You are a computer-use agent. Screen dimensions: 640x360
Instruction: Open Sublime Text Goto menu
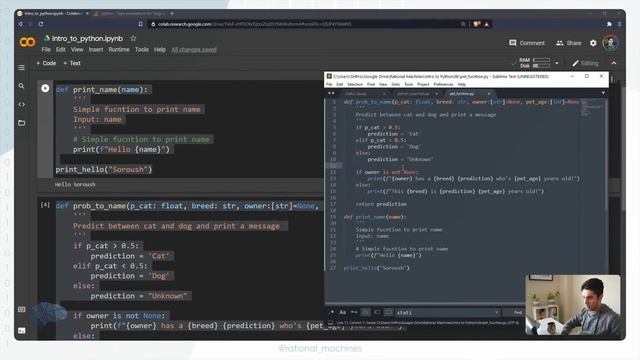(396, 84)
